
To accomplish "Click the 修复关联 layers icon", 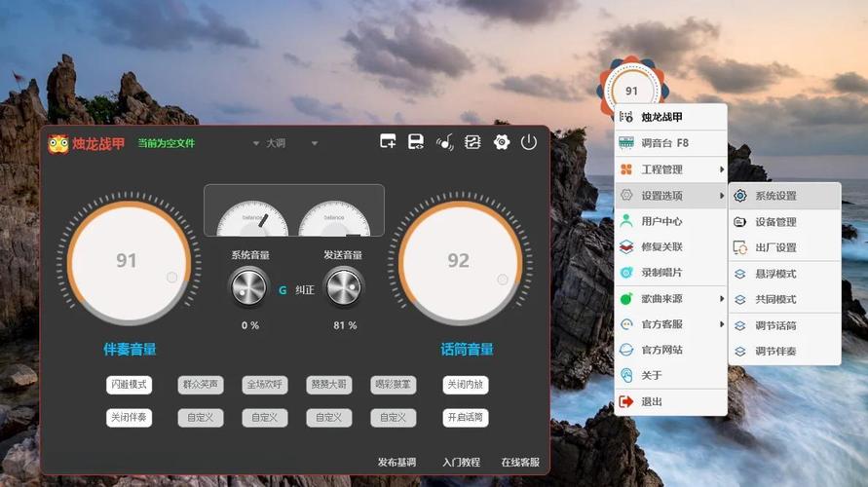I will [626, 246].
